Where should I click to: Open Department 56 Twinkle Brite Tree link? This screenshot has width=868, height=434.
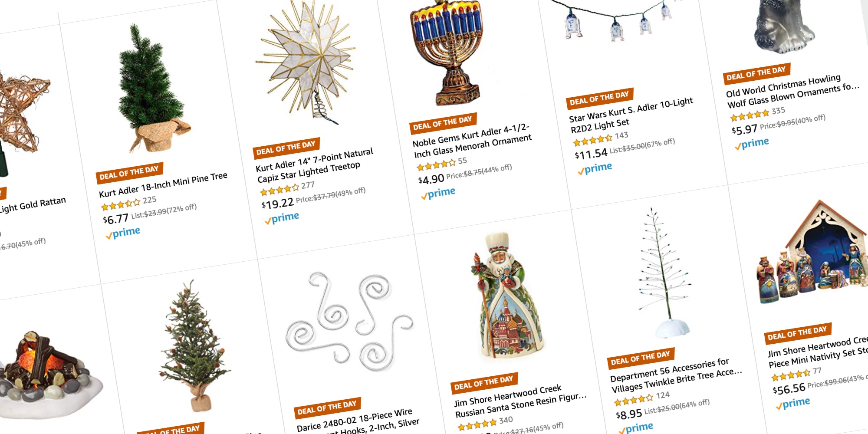click(x=676, y=375)
